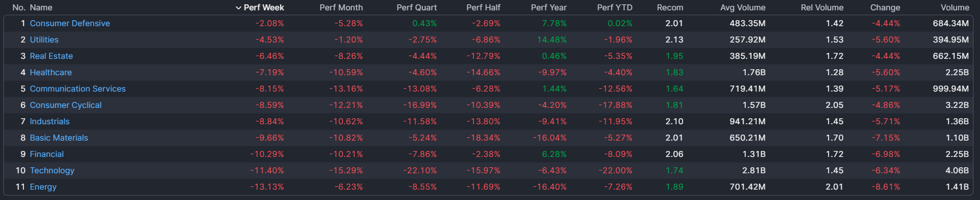Open the Real Estate sector
Screen dimensions: 980x200
point(51,56)
